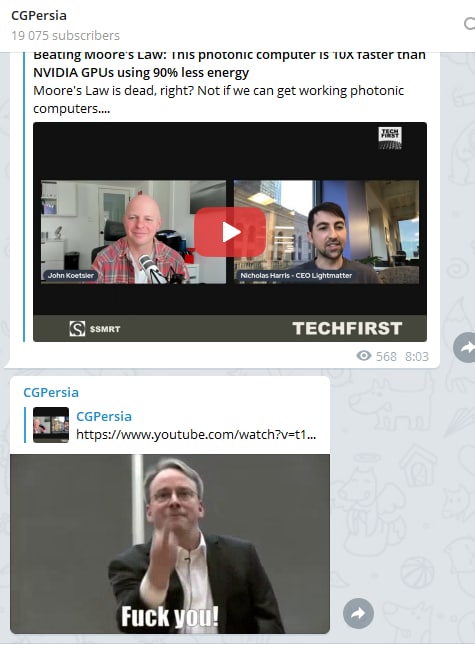Click the $SMRT logo in video banner
Image resolution: width=475 pixels, height=660 pixels.
[95, 329]
